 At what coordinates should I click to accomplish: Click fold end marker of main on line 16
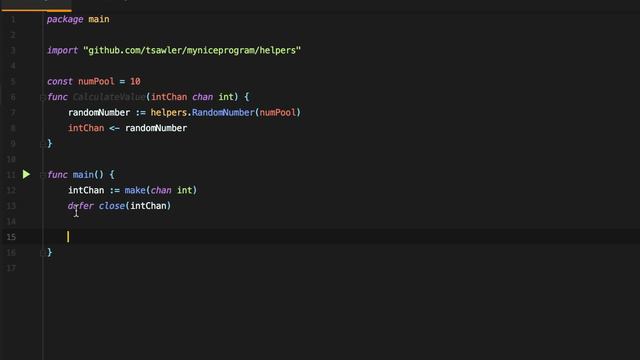[x=42, y=253]
